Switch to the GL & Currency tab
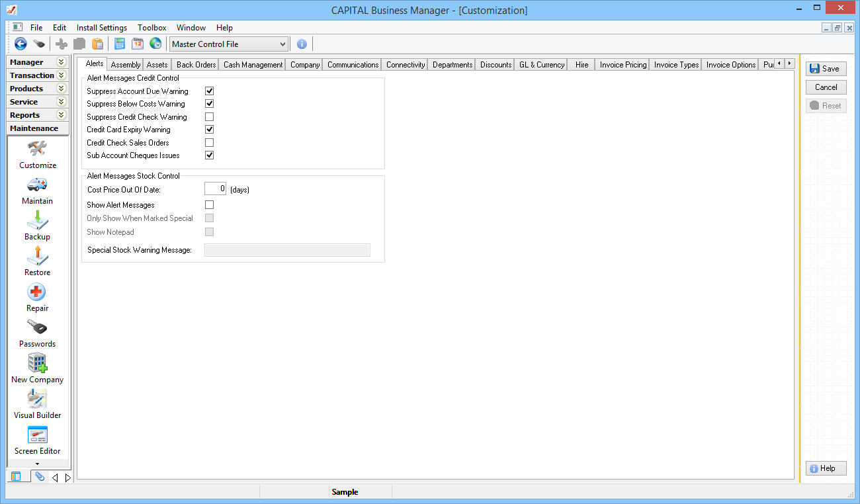Image resolution: width=860 pixels, height=504 pixels. coord(542,65)
